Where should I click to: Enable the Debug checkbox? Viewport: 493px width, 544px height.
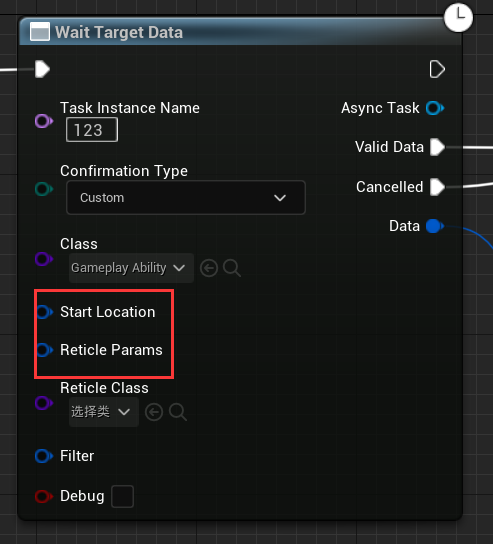tap(122, 496)
